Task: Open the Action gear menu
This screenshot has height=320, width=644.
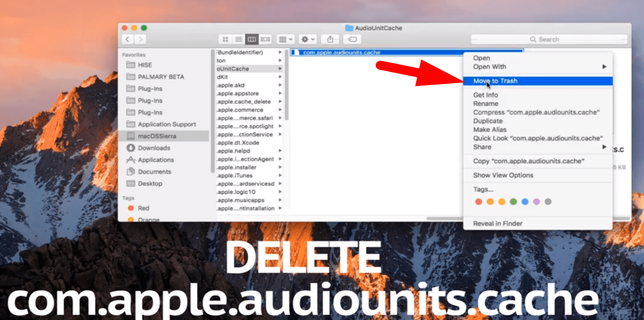Action: (307, 39)
